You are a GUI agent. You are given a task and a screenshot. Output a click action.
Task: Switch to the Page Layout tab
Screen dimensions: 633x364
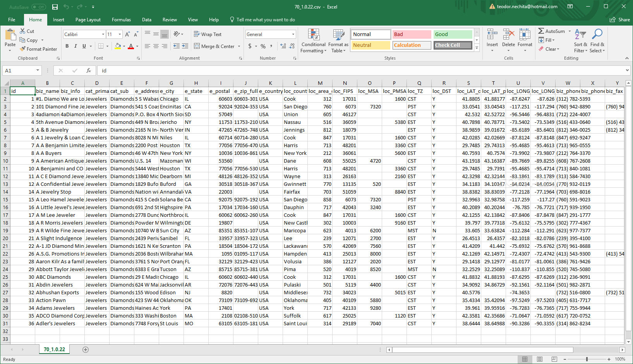coord(88,20)
